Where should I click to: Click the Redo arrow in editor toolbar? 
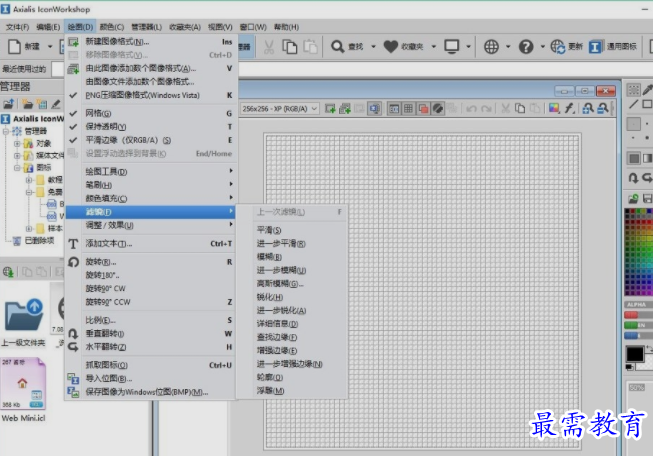click(x=486, y=109)
